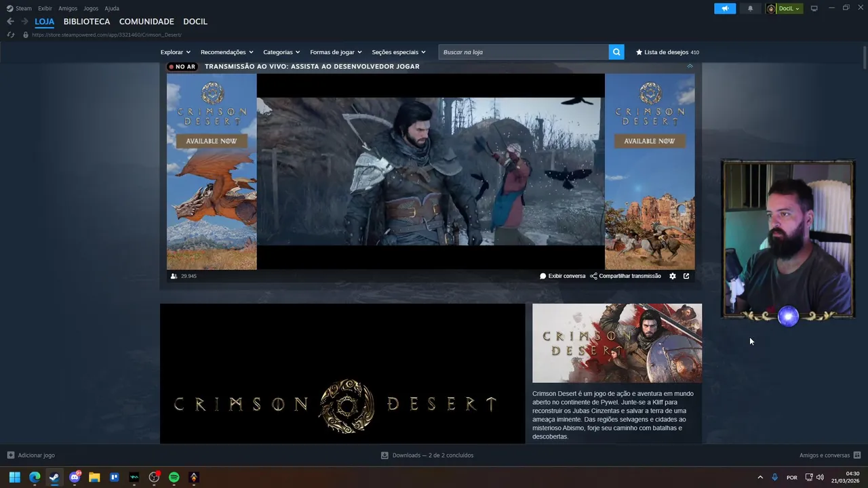The image size is (868, 488).
Task: Switch to the LOJA tab
Action: coord(45,22)
